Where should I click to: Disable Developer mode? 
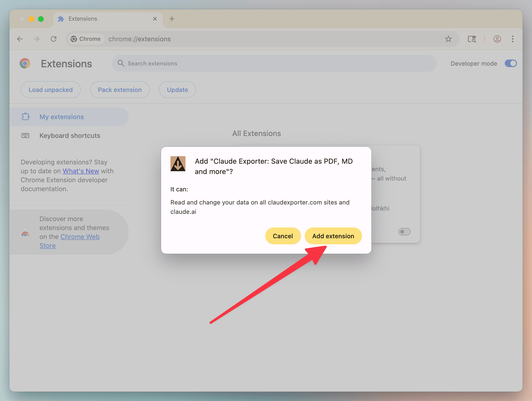511,63
